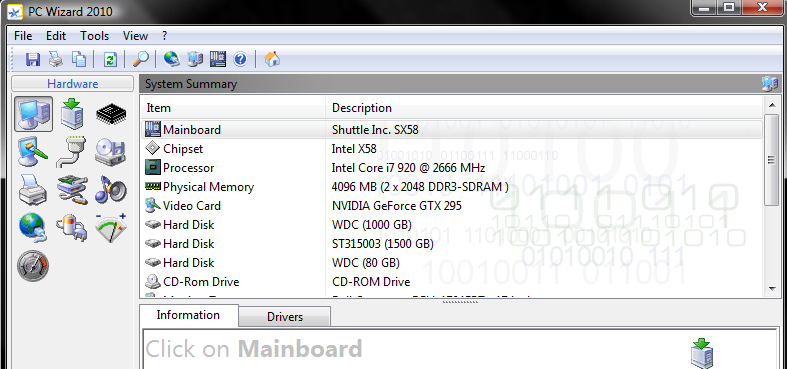Select the Mainboard row
787x369 pixels.
pos(452,130)
